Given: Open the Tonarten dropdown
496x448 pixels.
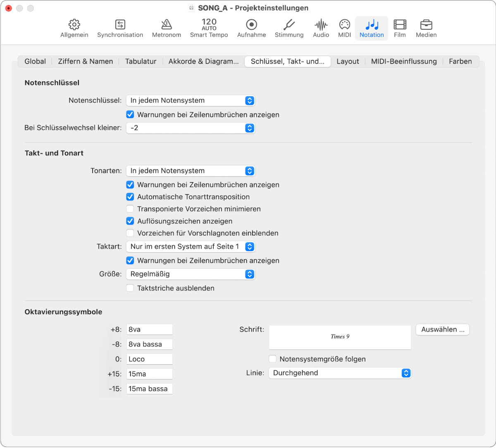Looking at the screenshot, I should (191, 171).
